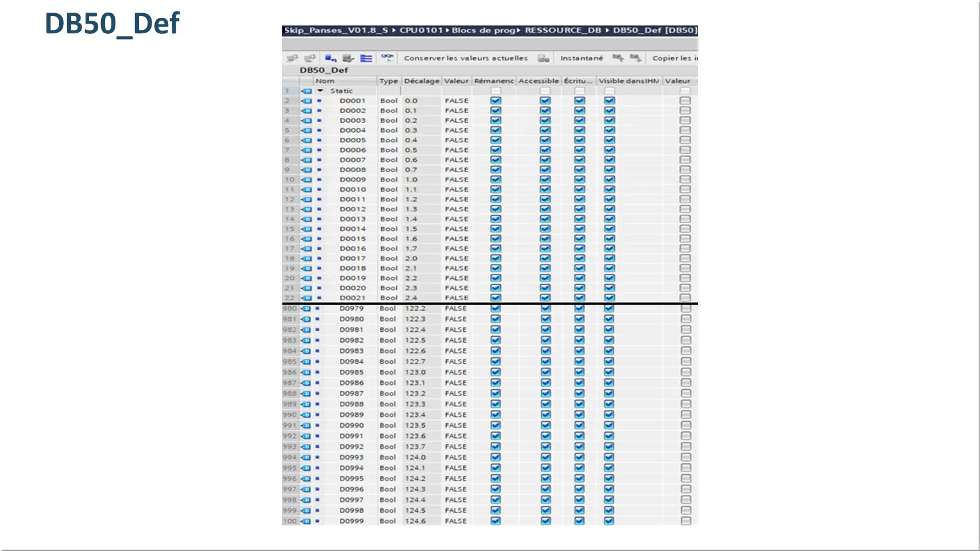
Task: Click the insert row toolbar icon
Action: click(x=292, y=58)
